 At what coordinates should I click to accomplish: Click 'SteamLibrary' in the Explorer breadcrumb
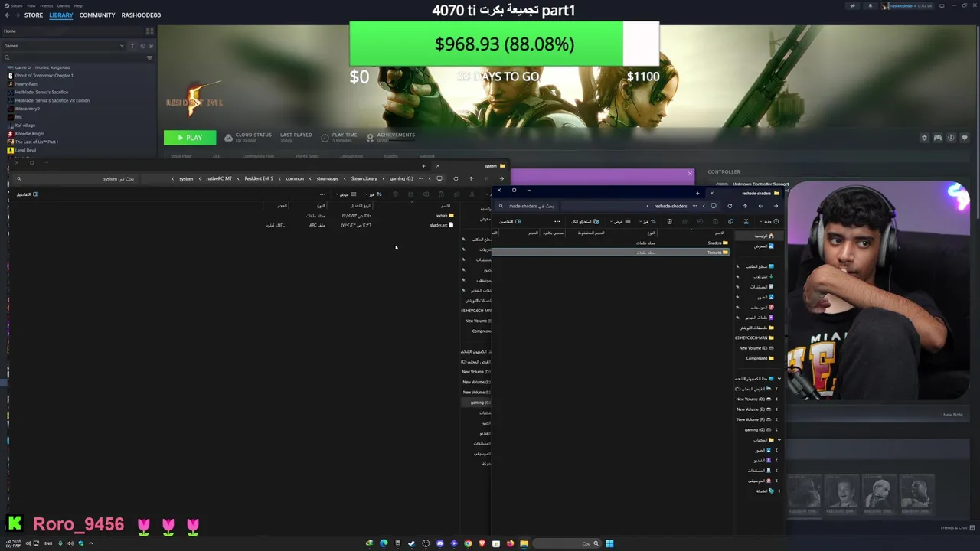click(364, 178)
